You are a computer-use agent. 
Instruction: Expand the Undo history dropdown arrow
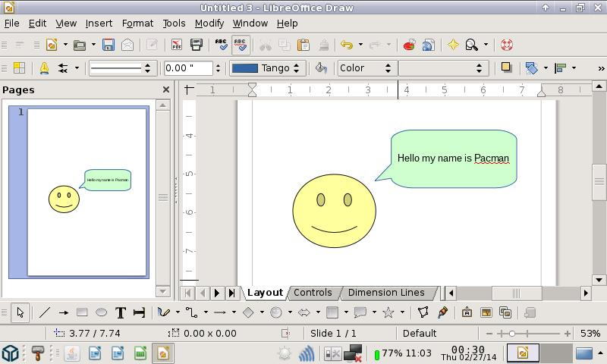click(360, 45)
